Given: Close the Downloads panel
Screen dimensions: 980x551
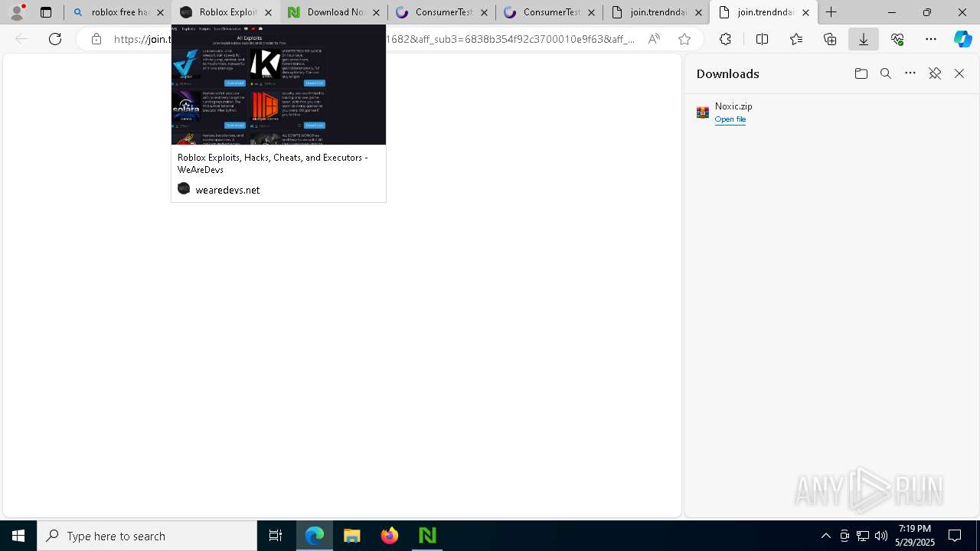Looking at the screenshot, I should (959, 73).
